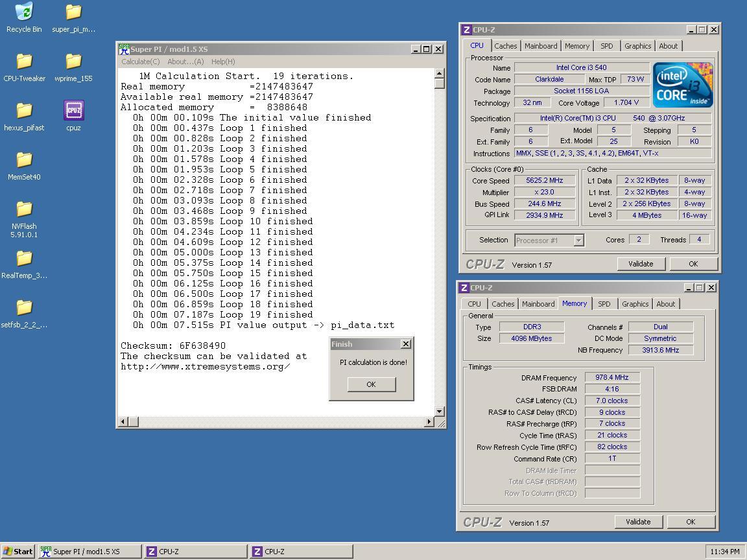This screenshot has width=747, height=560.
Task: Click the Bus Speed value 244.6 MHz
Action: (545, 204)
